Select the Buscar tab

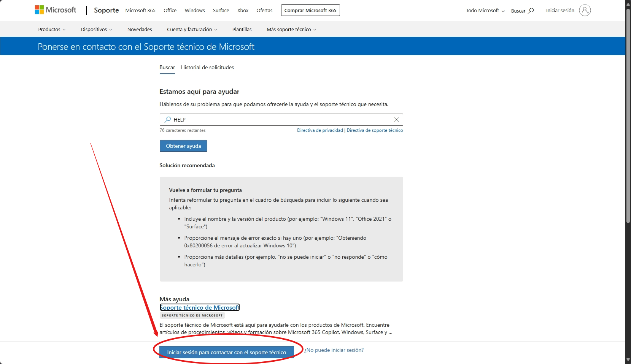point(167,67)
